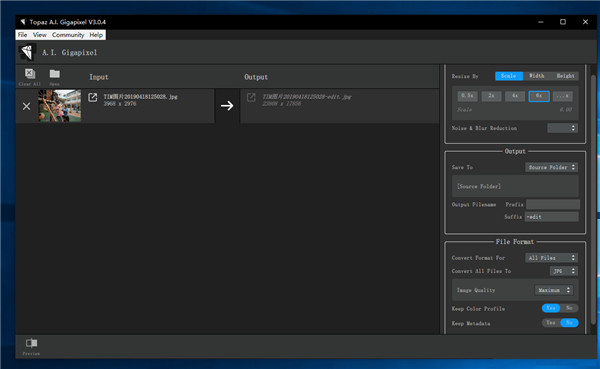The height and width of the screenshot is (369, 600).
Task: Open Convert Format For All Files dropdown
Action: coord(551,258)
